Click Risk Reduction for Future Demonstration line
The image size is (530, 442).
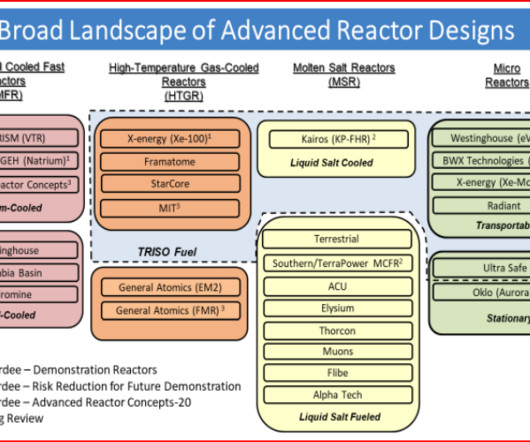pos(120,386)
